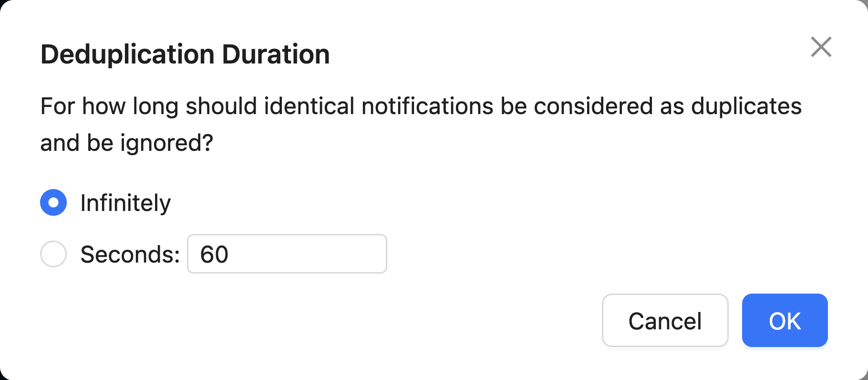Click OK to save deduplication duration
The width and height of the screenshot is (868, 380).
784,320
